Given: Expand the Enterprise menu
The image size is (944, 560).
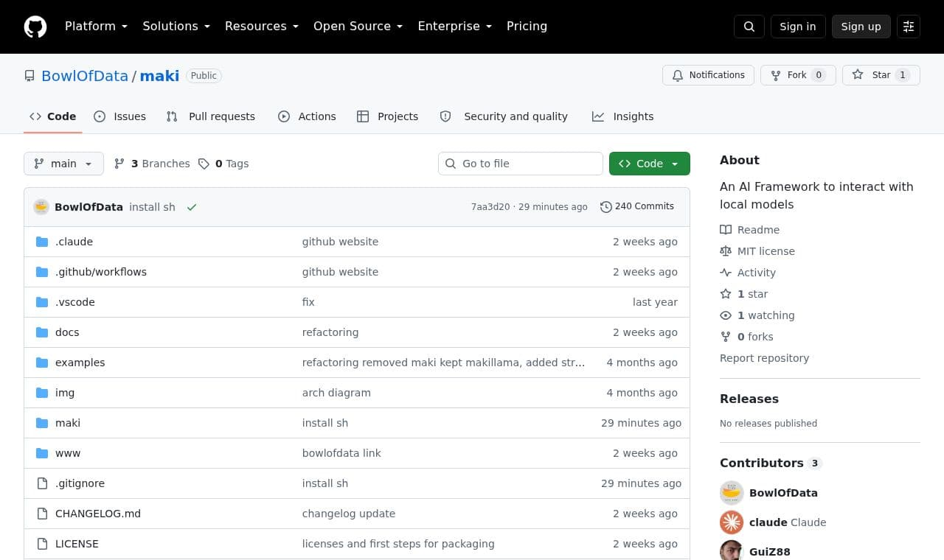Looking at the screenshot, I should pyautogui.click(x=454, y=27).
